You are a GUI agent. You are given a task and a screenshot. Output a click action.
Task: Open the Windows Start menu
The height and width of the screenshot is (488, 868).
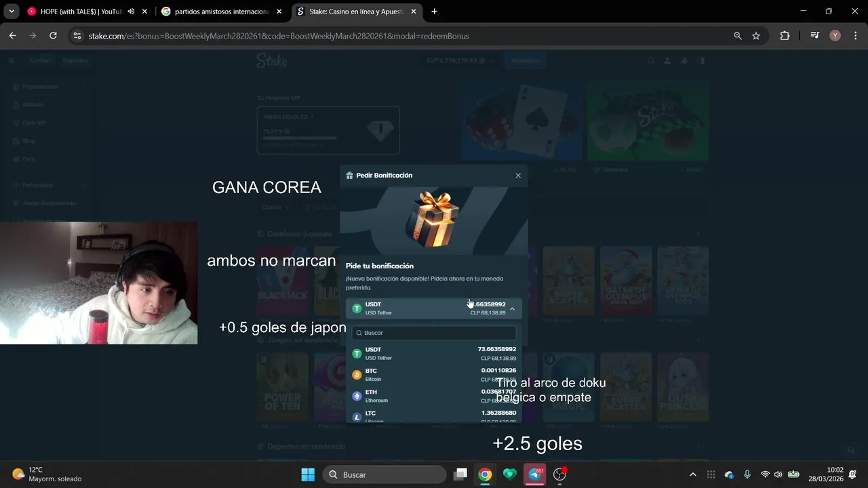coord(308,474)
